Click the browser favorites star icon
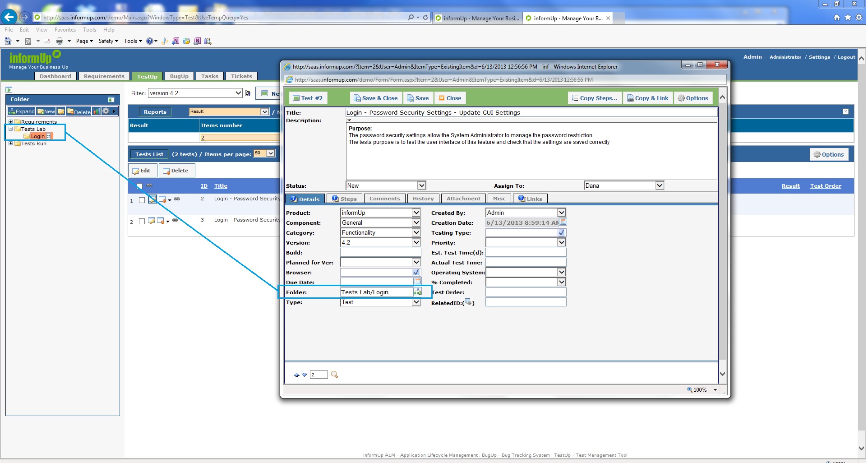868x463 pixels. pos(848,17)
